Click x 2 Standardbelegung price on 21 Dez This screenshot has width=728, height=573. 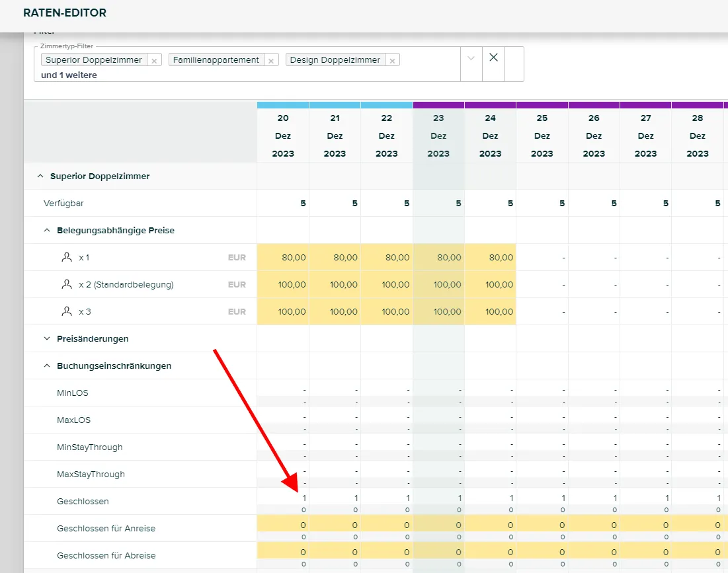pyautogui.click(x=335, y=284)
